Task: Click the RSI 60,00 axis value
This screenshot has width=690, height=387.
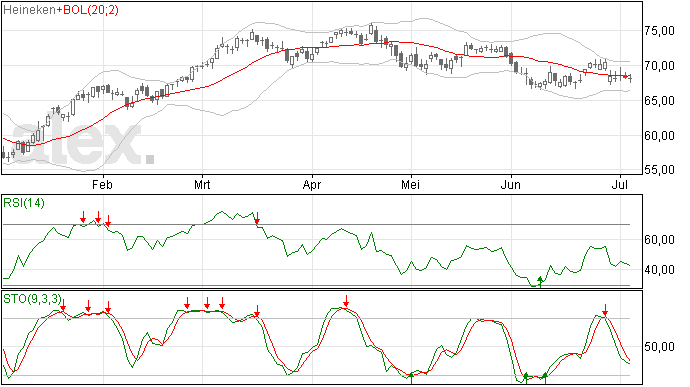Action: click(659, 240)
